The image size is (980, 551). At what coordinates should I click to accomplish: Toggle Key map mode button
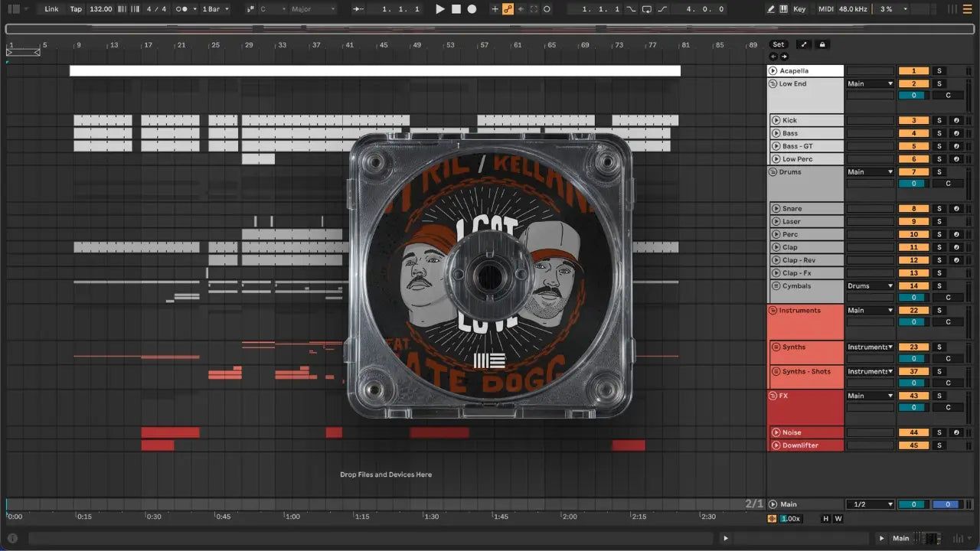pos(799,9)
